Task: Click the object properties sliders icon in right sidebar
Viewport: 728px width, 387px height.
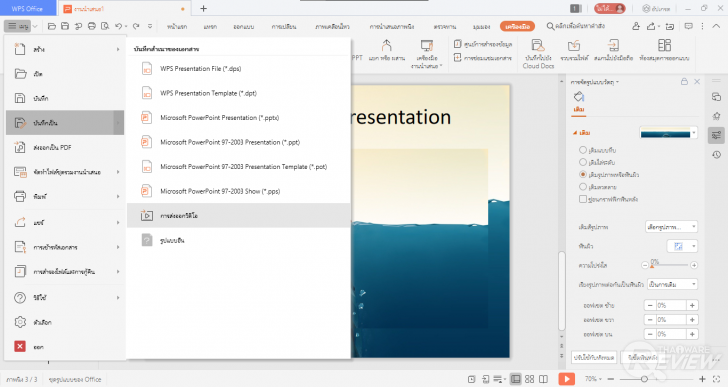Action: click(x=716, y=135)
